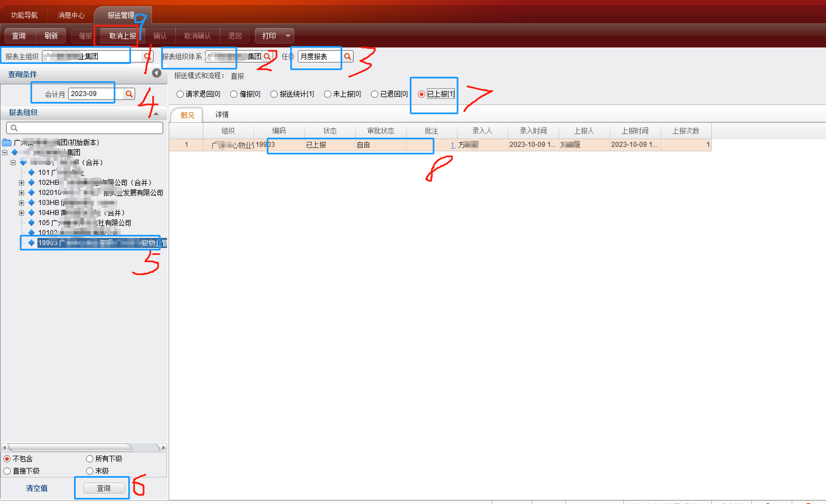Open 会计月 period picker search icon
826x504 pixels.
(129, 94)
